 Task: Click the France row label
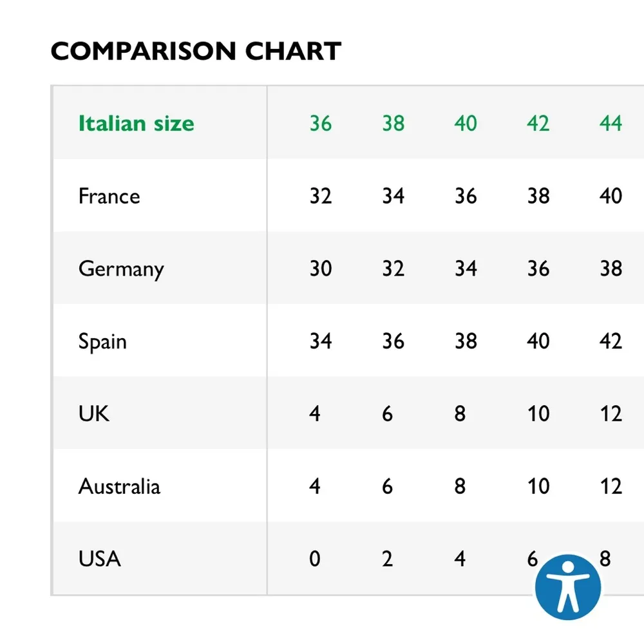pyautogui.click(x=109, y=196)
